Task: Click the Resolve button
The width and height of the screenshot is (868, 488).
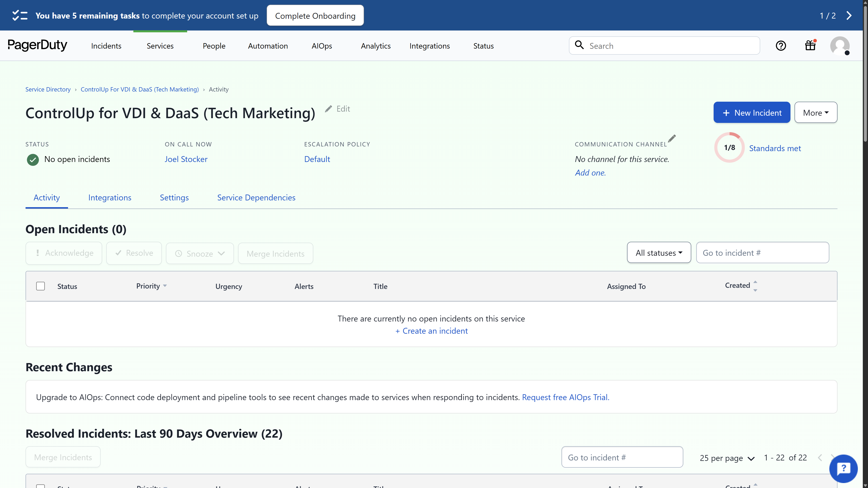Action: tap(134, 253)
